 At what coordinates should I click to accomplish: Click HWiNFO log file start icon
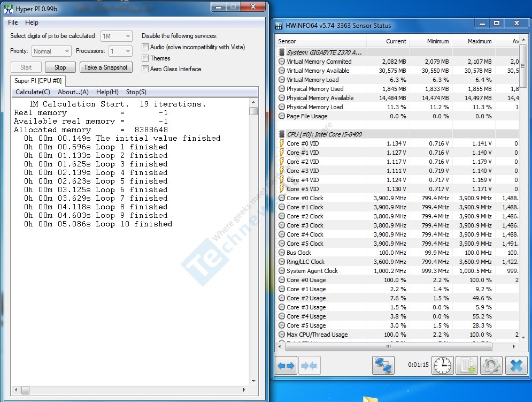467,366
